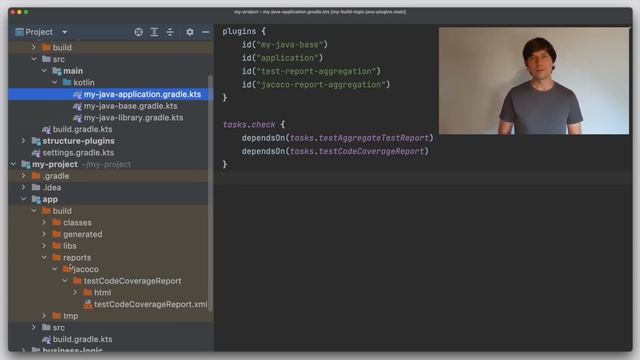Select my-java-application.gradle.kts file
Viewport: 640px width, 360px height.
point(142,94)
